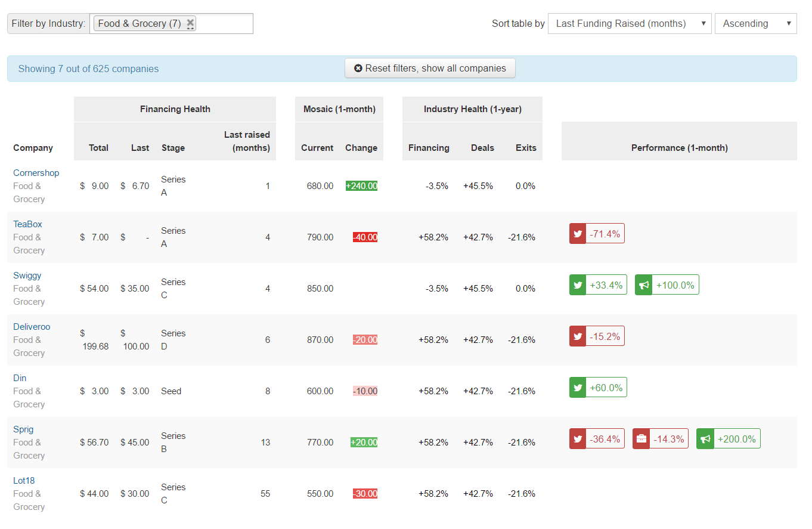Open the TeaBox company link
Viewport: 812px width, 529px height.
[28, 224]
